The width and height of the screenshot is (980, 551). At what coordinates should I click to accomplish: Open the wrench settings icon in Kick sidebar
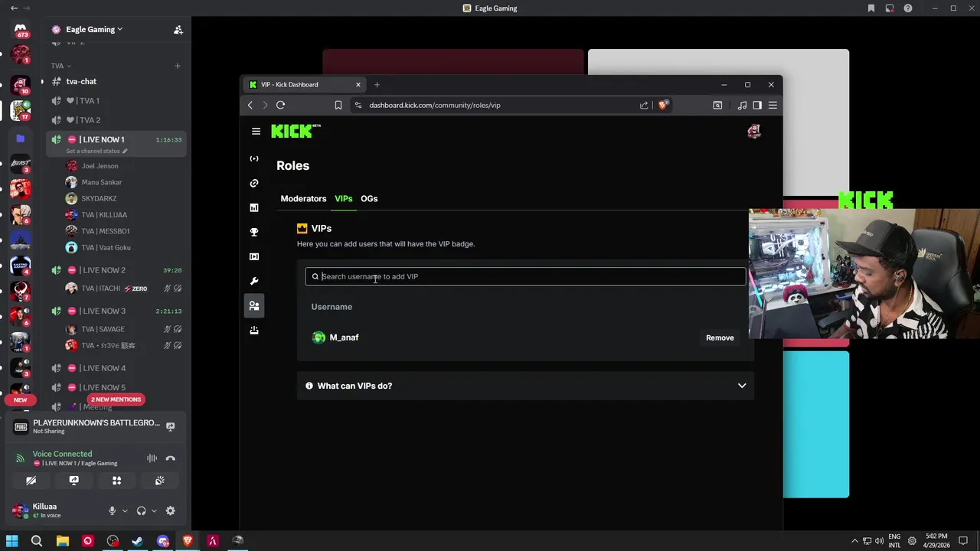254,281
